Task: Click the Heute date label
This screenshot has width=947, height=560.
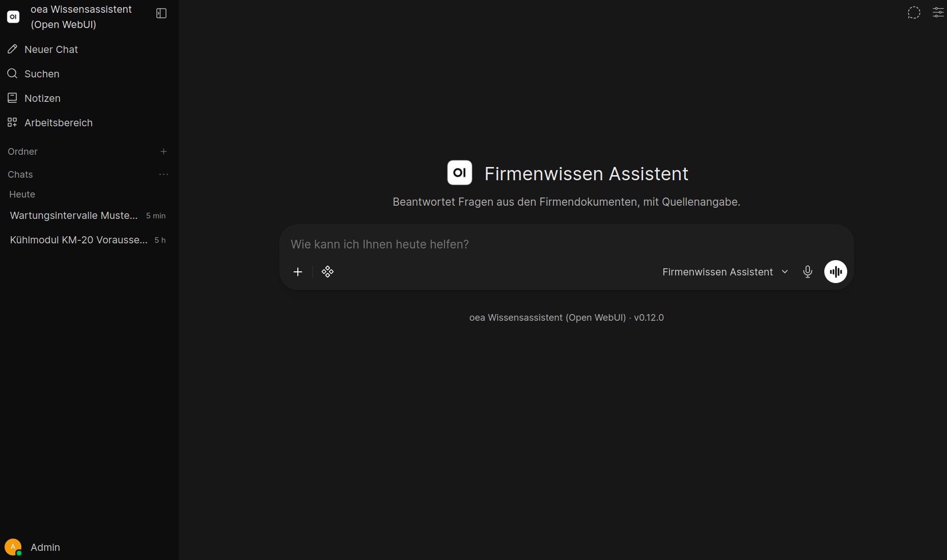Action: pyautogui.click(x=22, y=194)
